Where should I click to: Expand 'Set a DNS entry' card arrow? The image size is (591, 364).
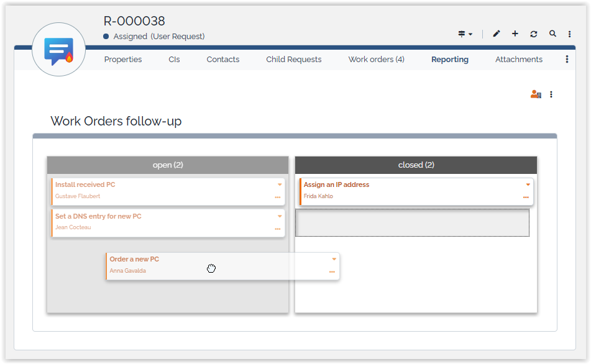280,217
